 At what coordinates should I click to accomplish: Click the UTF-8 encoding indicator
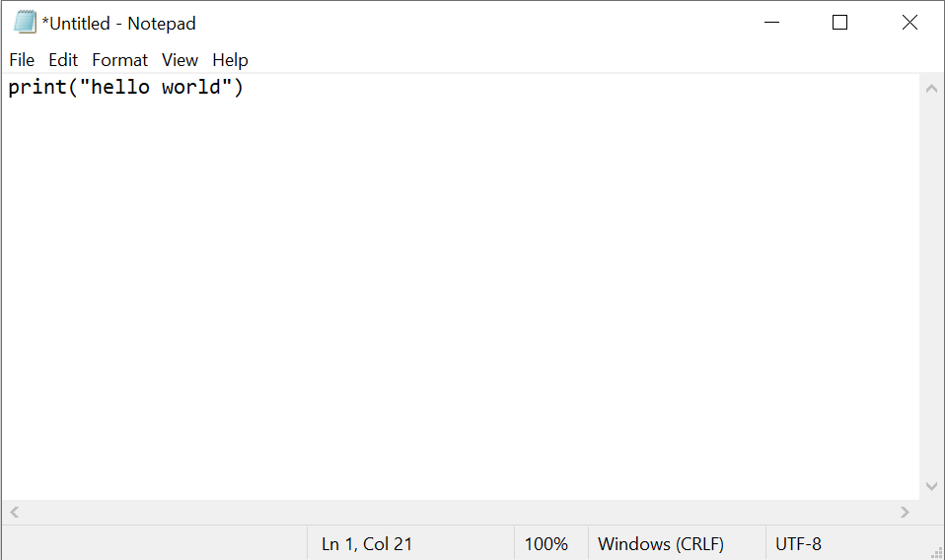(798, 544)
